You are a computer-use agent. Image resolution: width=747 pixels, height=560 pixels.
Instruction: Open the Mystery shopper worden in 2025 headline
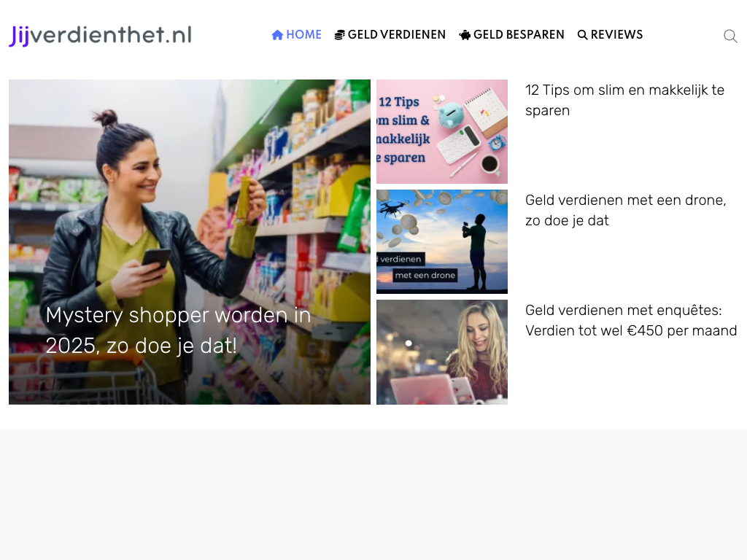point(178,330)
